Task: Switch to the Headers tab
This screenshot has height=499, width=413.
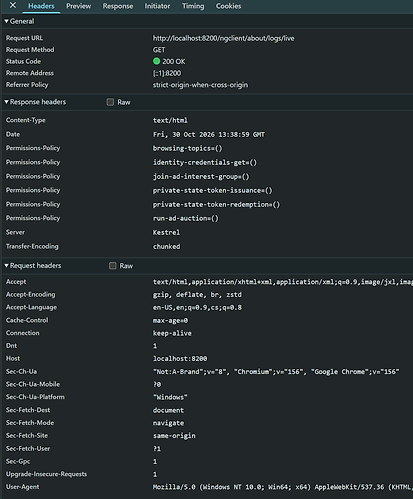Action: tap(41, 6)
